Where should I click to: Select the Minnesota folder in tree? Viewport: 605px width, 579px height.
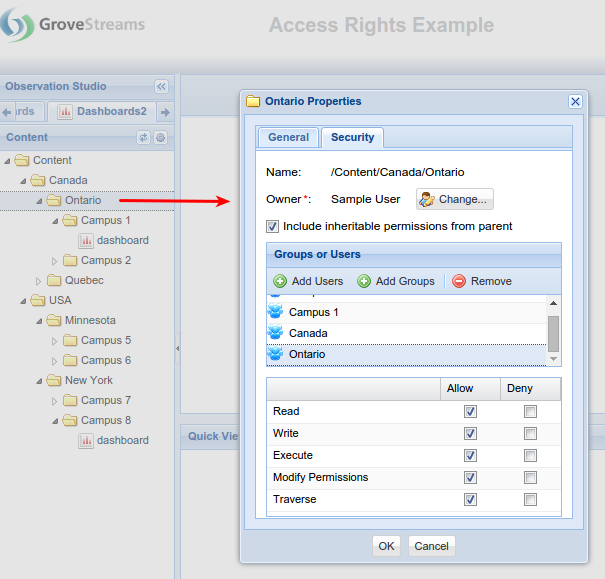pyautogui.click(x=90, y=320)
